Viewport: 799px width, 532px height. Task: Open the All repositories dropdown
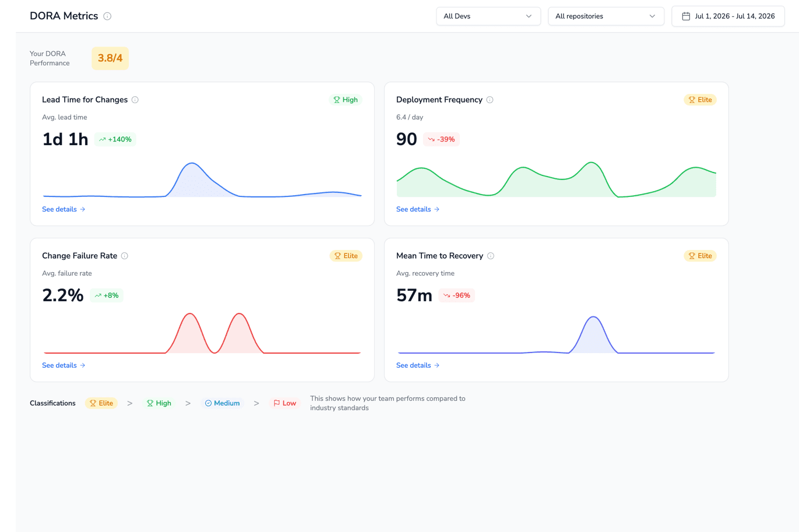pyautogui.click(x=606, y=16)
